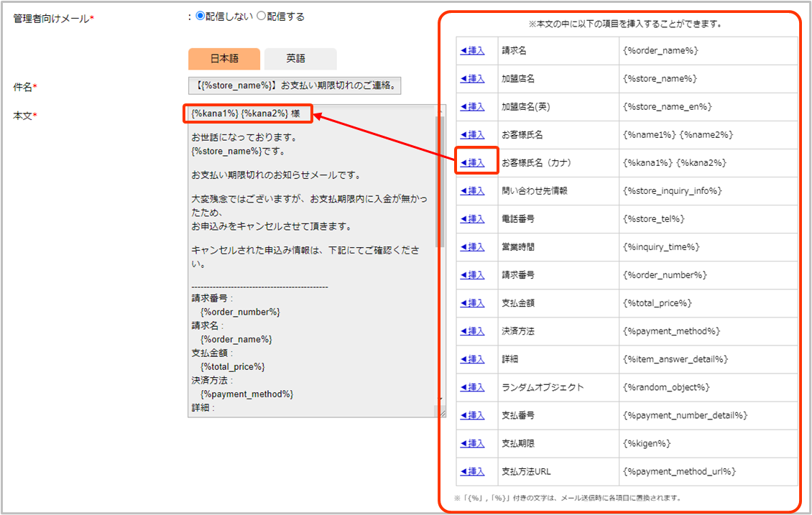Click 挿入 next to 支払期限

472,444
